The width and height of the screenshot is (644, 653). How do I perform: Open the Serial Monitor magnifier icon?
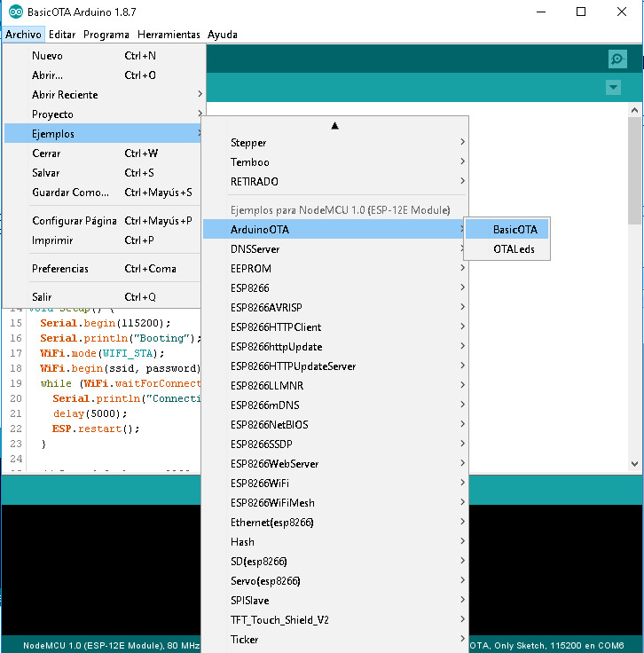coord(617,59)
